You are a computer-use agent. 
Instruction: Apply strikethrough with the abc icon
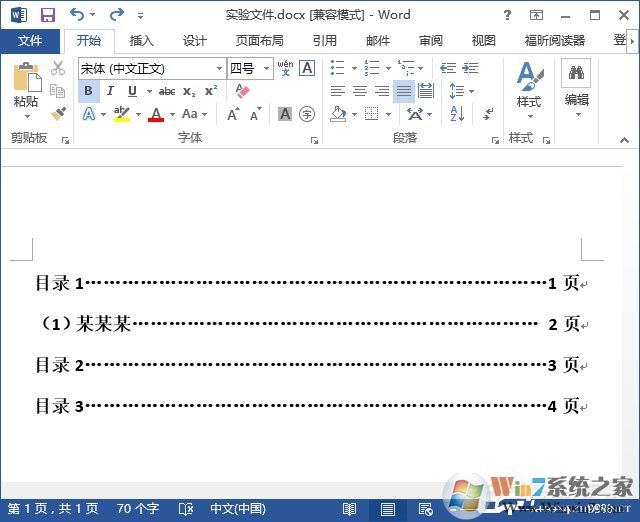click(x=166, y=91)
